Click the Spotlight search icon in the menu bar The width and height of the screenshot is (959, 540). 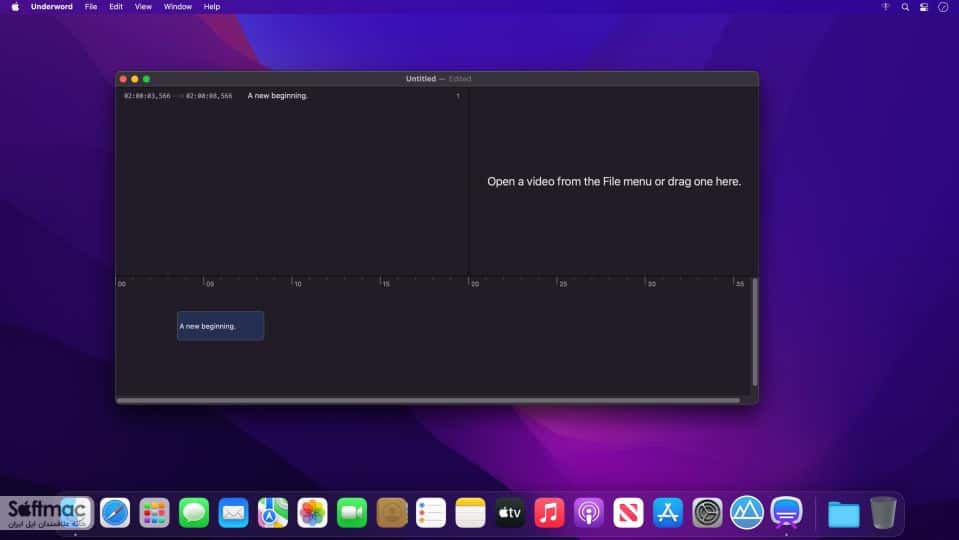(905, 7)
